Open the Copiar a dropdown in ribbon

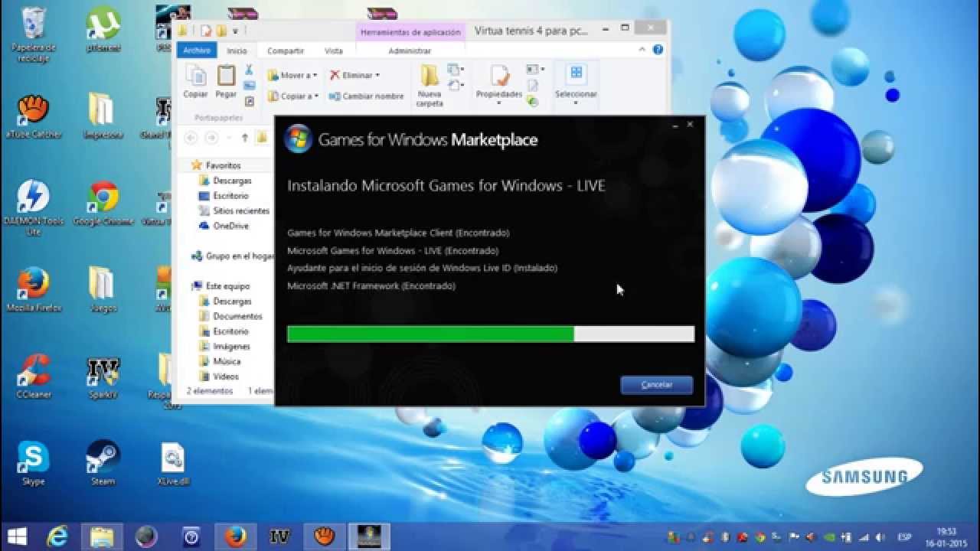(292, 96)
